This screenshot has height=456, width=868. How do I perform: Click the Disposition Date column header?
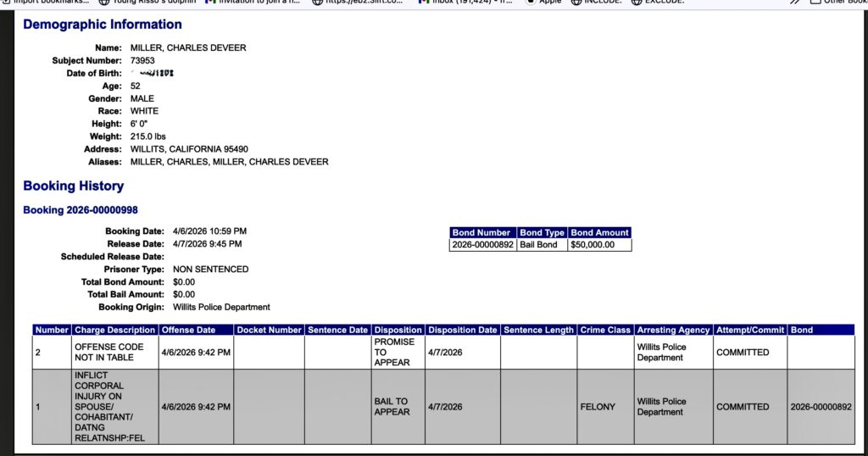[462, 330]
